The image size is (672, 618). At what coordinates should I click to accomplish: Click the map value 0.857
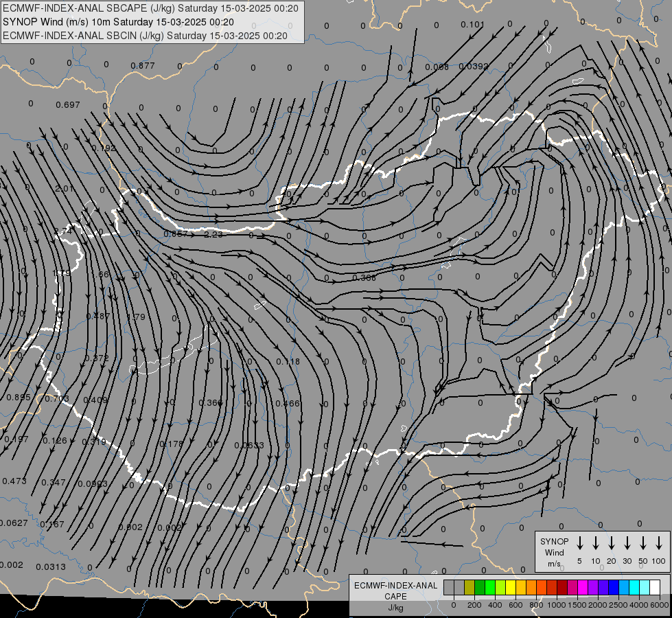coord(176,233)
